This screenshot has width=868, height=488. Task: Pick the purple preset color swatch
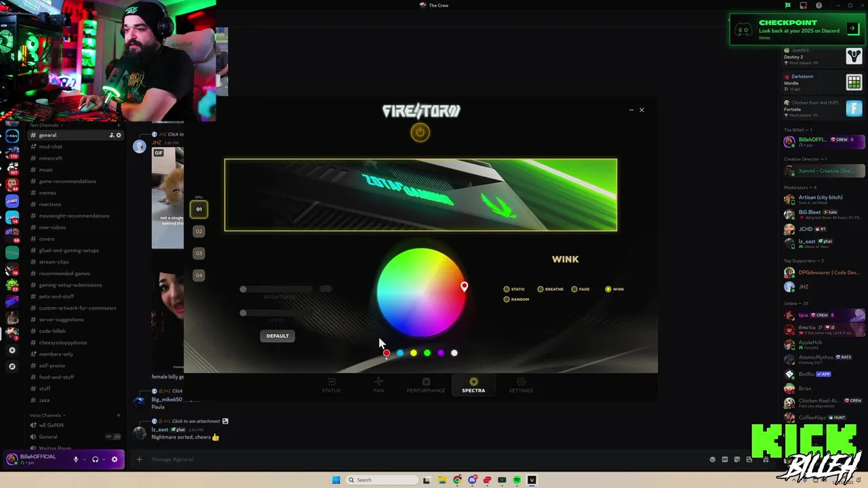click(441, 353)
